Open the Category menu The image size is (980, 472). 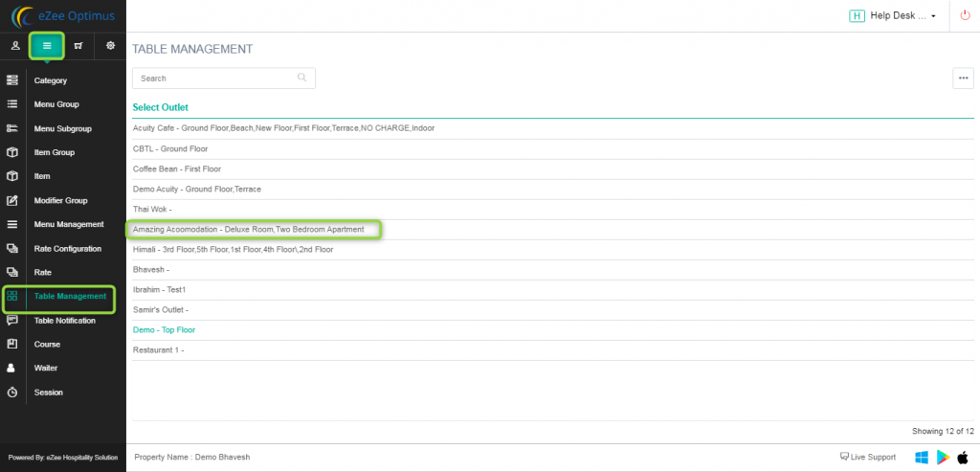(51, 80)
